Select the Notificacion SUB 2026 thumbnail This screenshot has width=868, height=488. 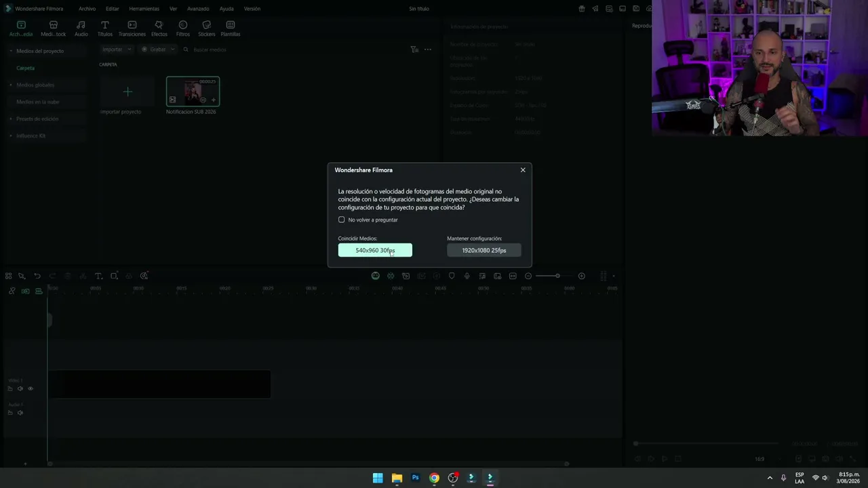tap(193, 91)
